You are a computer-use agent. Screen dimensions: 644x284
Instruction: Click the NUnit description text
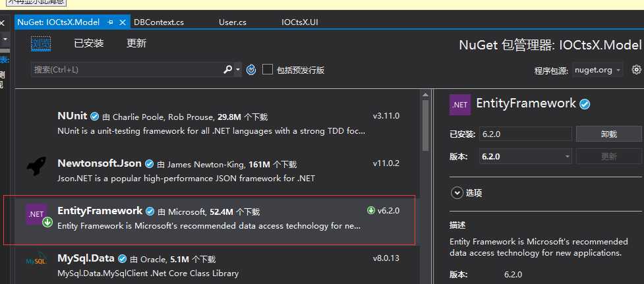(x=211, y=131)
